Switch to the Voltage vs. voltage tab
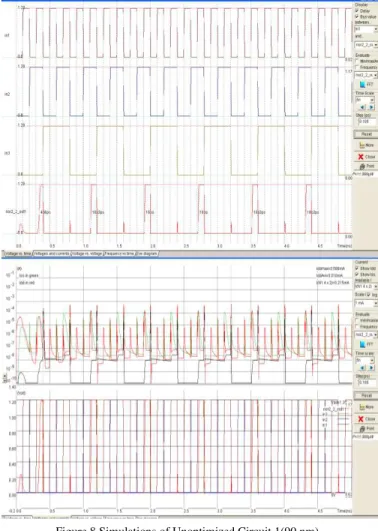 87,253
